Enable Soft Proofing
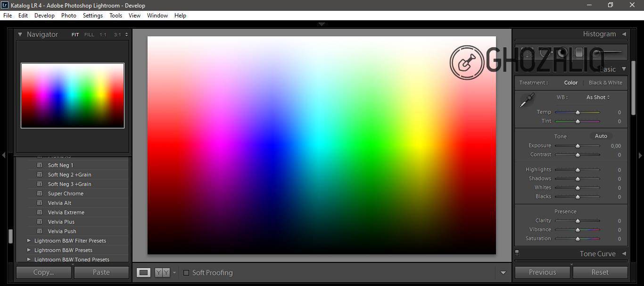 pos(186,273)
